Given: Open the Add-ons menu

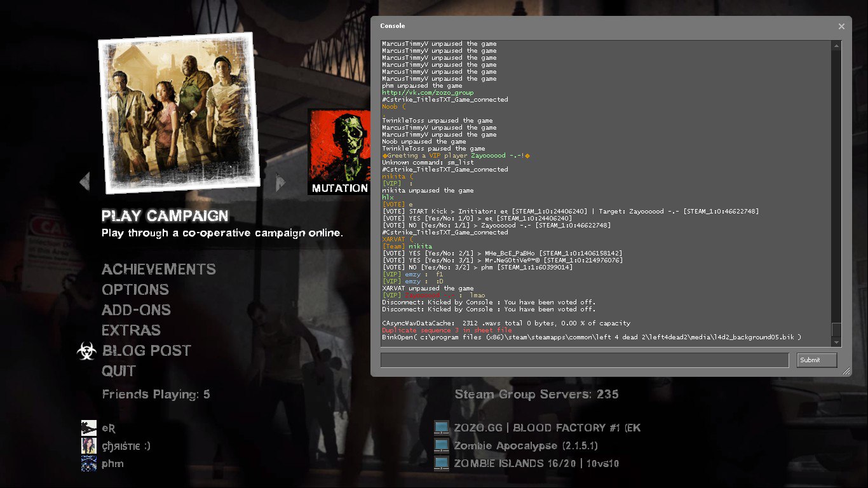Looking at the screenshot, I should 136,310.
